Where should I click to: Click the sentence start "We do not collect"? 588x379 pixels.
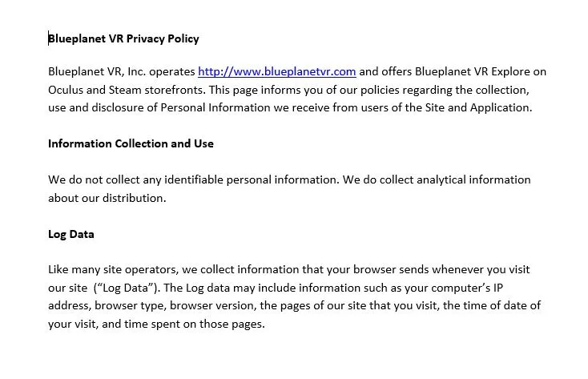pos(91,180)
